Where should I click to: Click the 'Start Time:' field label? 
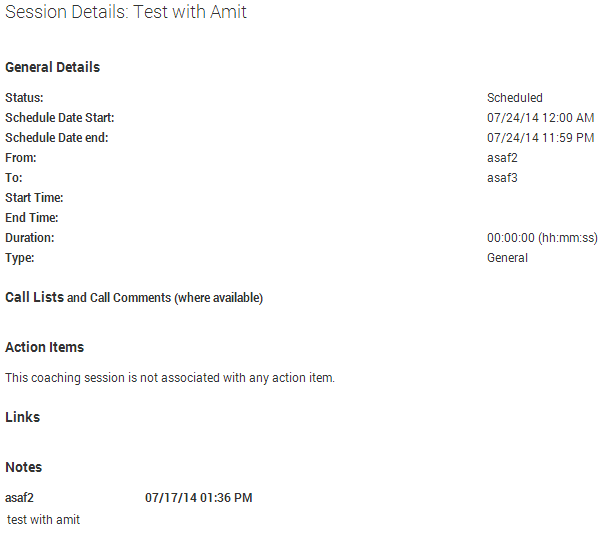click(34, 198)
